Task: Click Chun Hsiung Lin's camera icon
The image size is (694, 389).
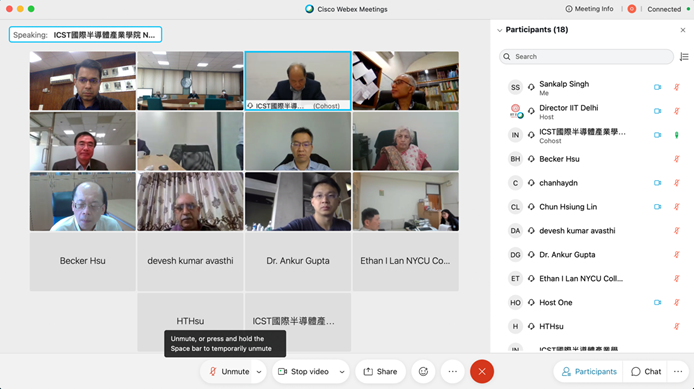Action: 657,207
